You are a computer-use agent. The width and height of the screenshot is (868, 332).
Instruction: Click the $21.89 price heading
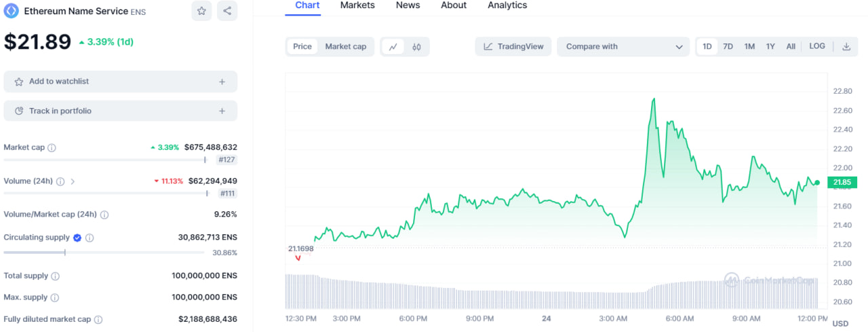tap(37, 42)
